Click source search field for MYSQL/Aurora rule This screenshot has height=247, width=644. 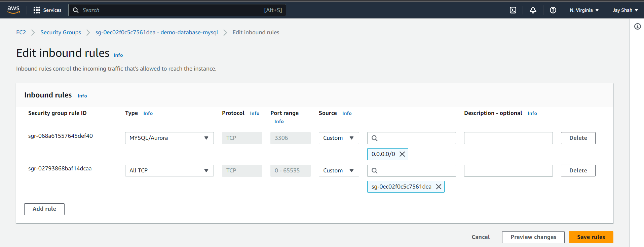click(x=412, y=138)
